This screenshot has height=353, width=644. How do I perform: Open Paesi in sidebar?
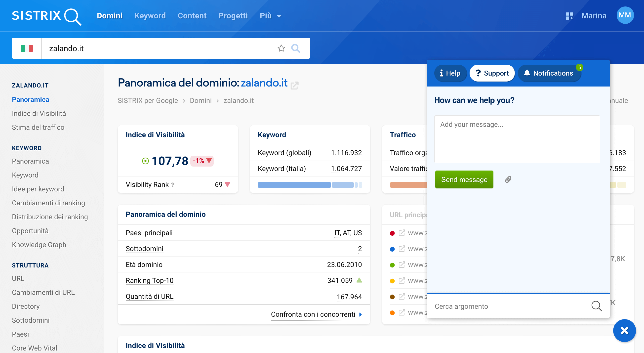(21, 334)
